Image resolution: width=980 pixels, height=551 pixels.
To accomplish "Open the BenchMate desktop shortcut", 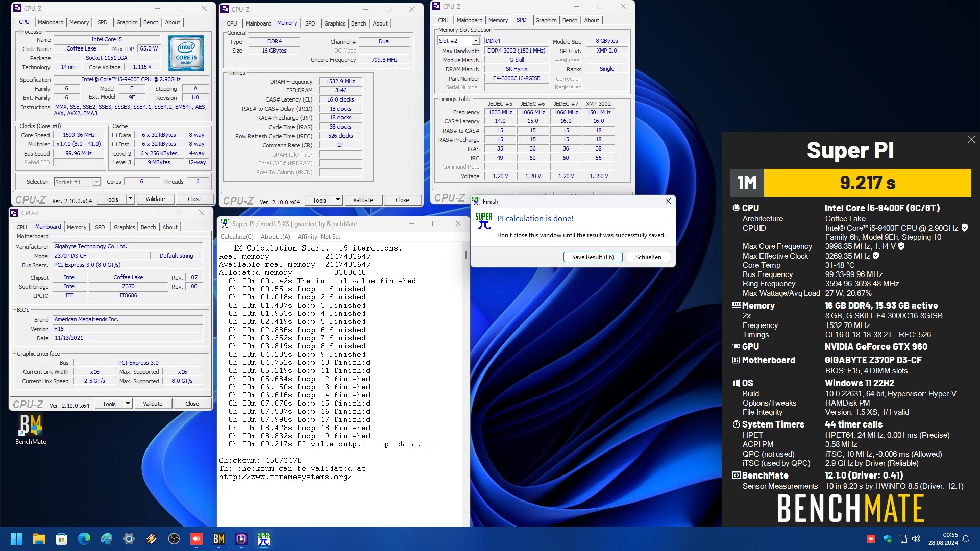I will point(31,430).
